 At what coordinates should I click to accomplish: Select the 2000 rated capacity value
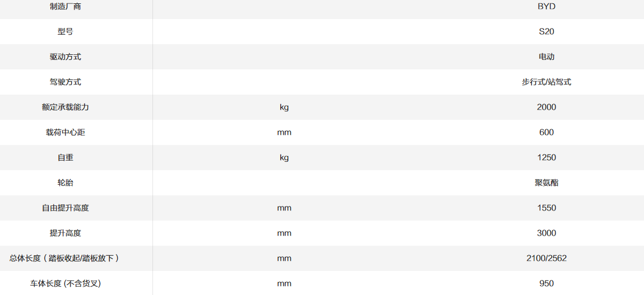[546, 107]
